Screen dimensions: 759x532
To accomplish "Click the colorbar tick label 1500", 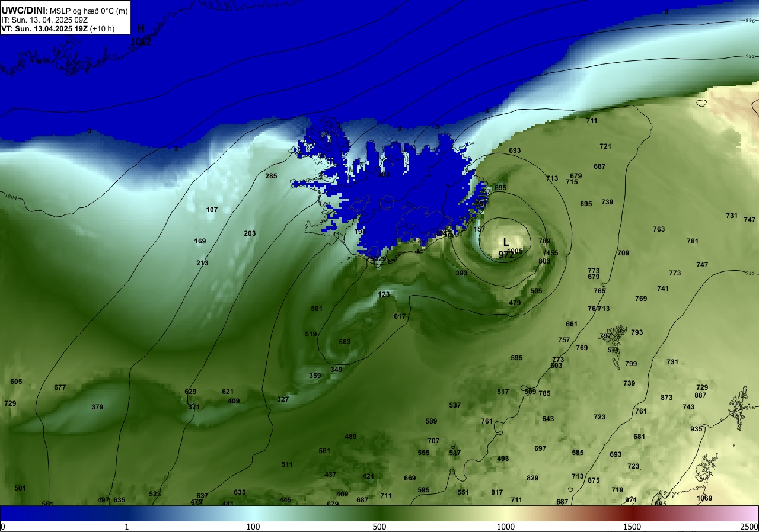I will coord(632,527).
